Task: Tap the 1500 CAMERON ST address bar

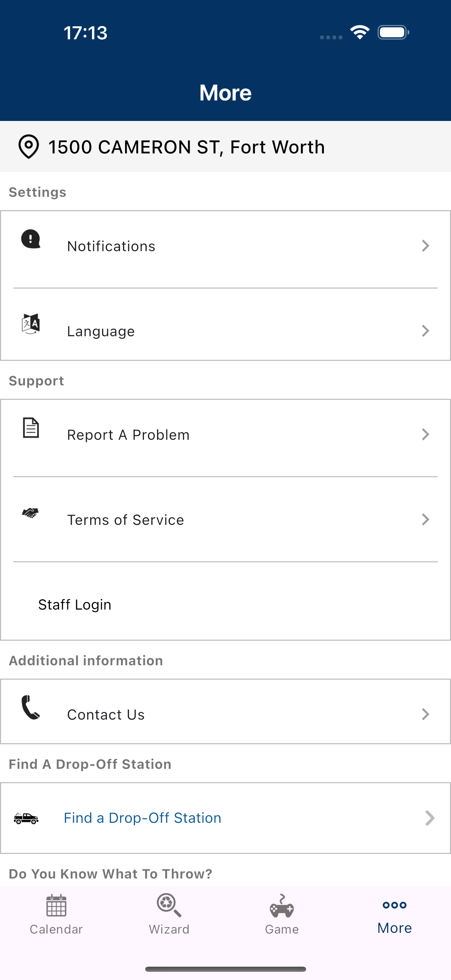Action: point(225,147)
